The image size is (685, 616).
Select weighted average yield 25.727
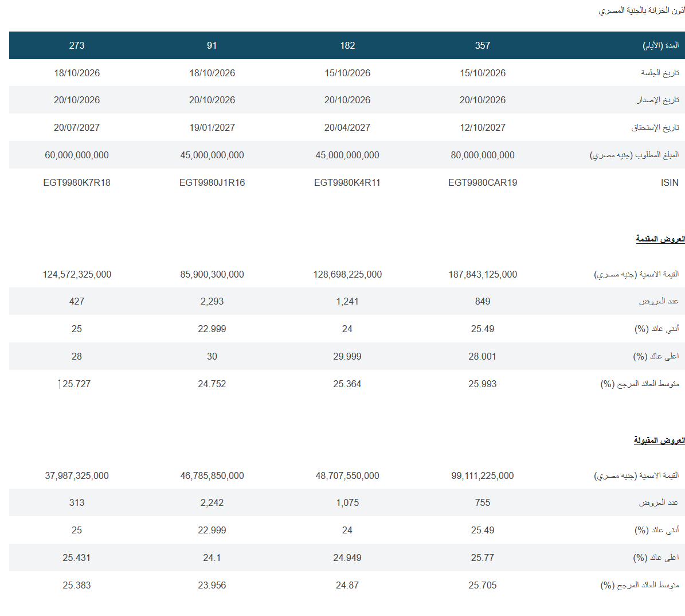[x=77, y=384]
